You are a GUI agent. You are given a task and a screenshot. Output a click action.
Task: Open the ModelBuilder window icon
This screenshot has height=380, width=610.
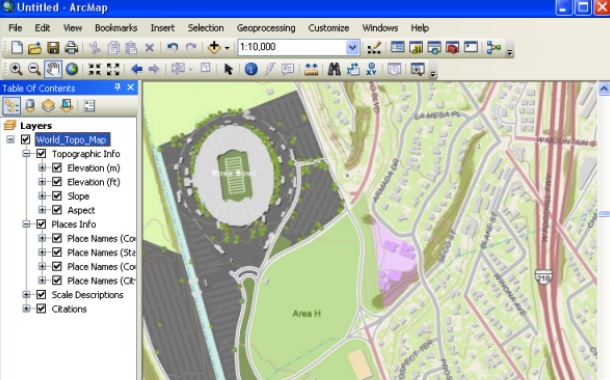493,47
